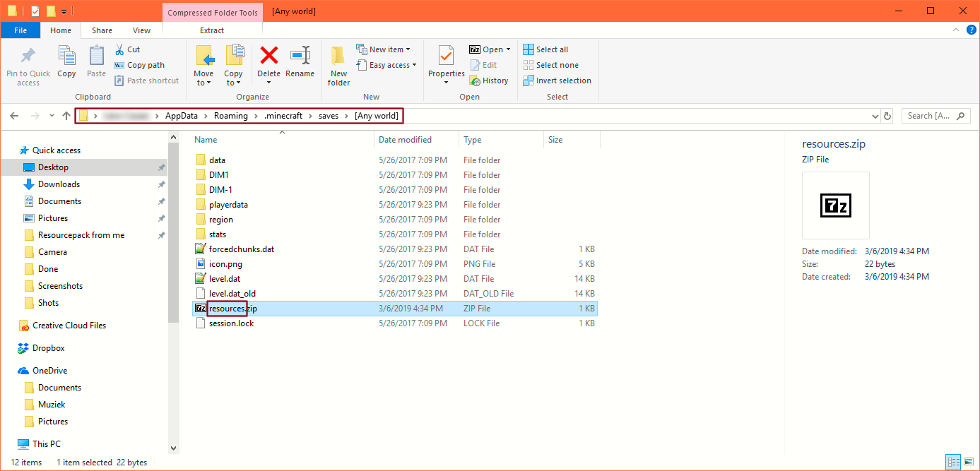
Task: Click the Cut scissors icon
Action: coord(120,49)
